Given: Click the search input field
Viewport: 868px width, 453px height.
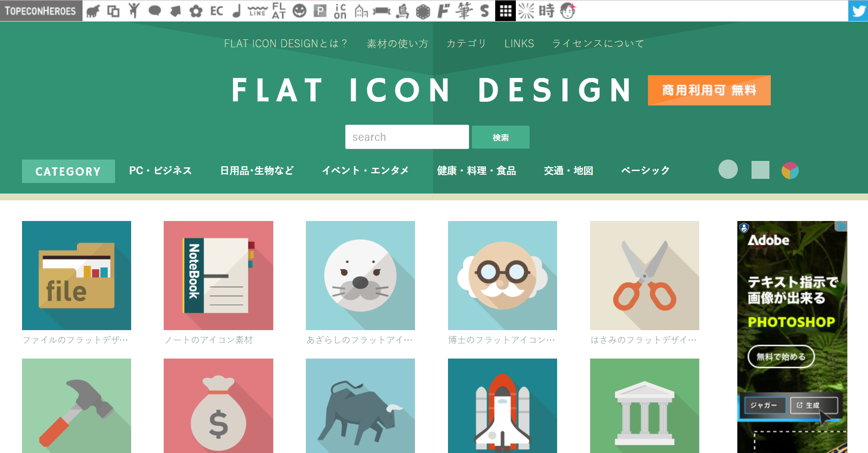Looking at the screenshot, I should pyautogui.click(x=407, y=137).
